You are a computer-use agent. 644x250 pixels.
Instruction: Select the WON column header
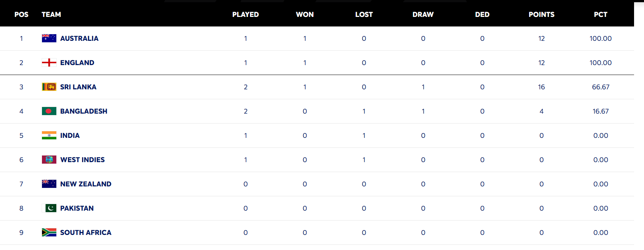click(x=305, y=14)
